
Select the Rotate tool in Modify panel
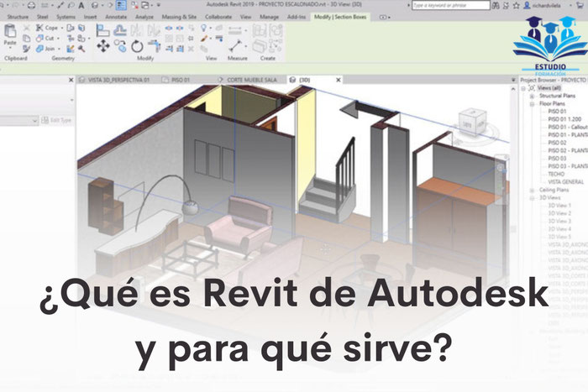[137, 46]
